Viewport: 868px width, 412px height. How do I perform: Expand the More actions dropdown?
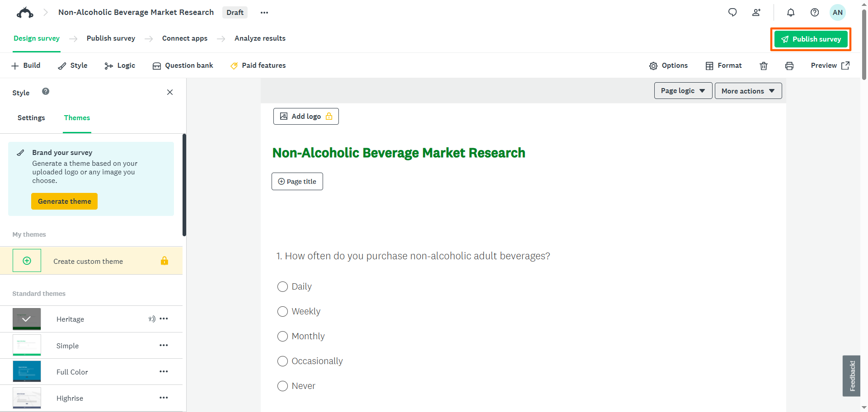[x=748, y=91]
